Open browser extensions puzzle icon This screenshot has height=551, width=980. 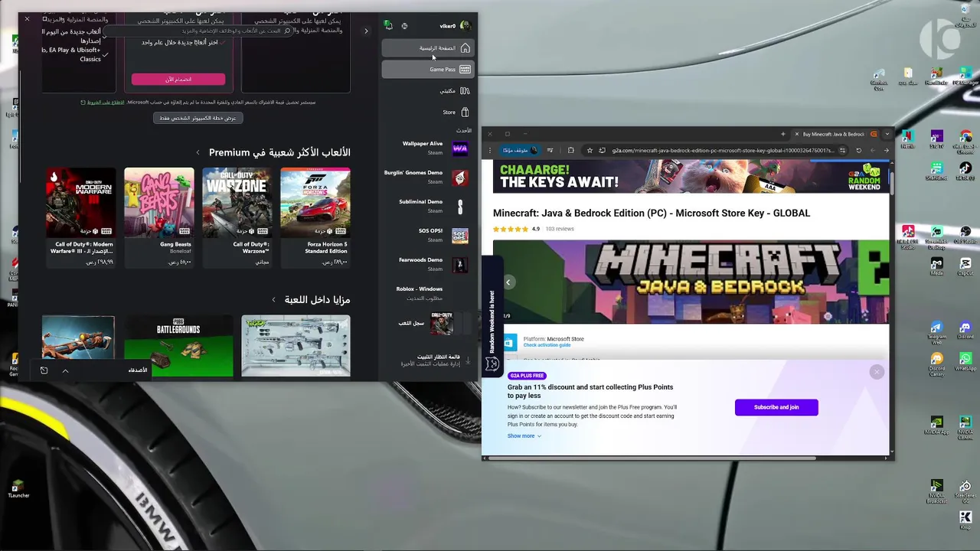click(x=570, y=151)
